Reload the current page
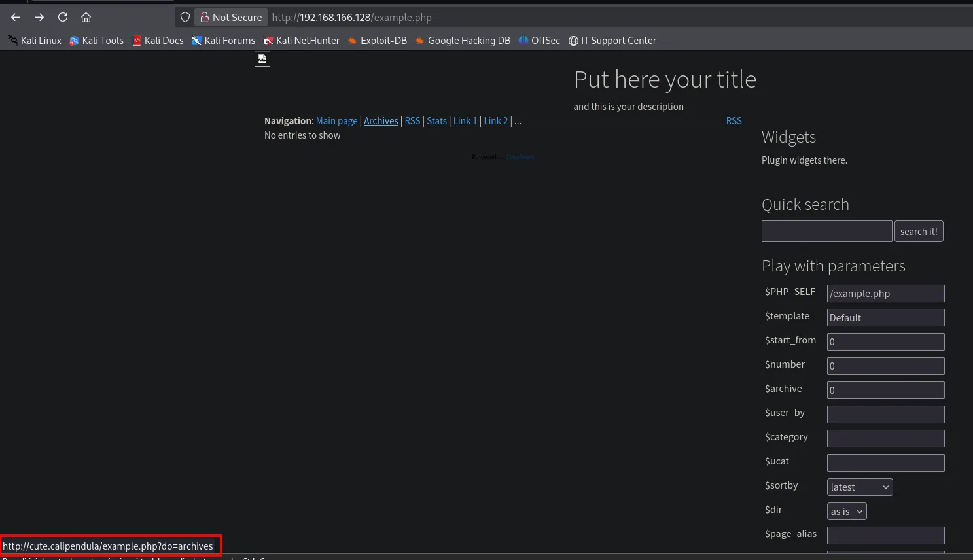 click(x=63, y=18)
